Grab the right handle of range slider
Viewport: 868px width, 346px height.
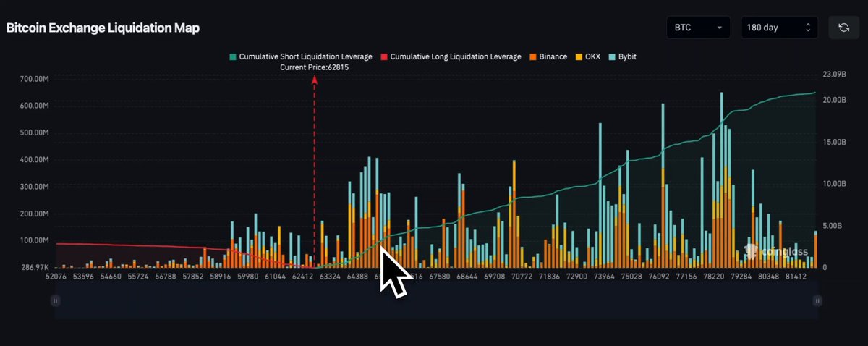tap(817, 300)
